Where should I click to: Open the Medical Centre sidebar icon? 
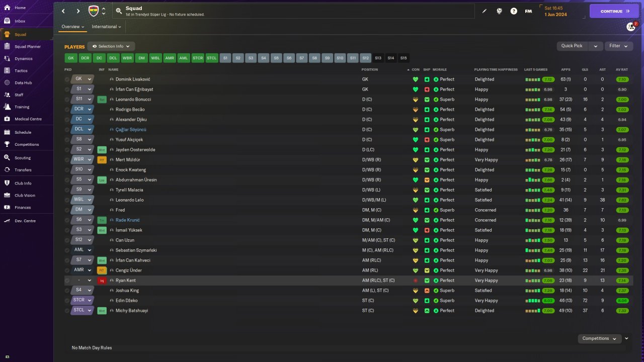tap(7, 119)
